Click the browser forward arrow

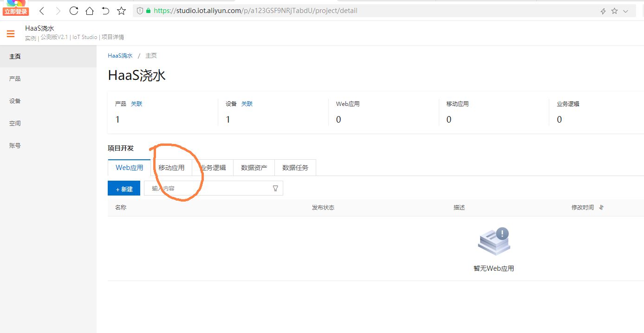[58, 11]
